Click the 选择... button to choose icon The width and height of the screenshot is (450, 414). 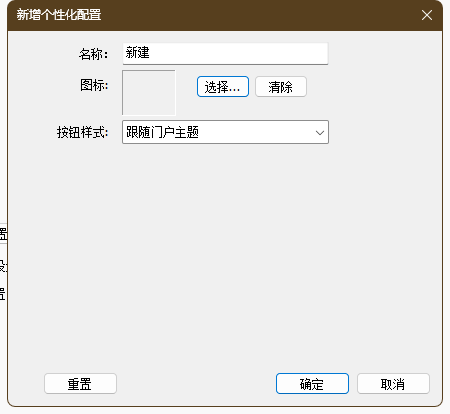point(223,87)
